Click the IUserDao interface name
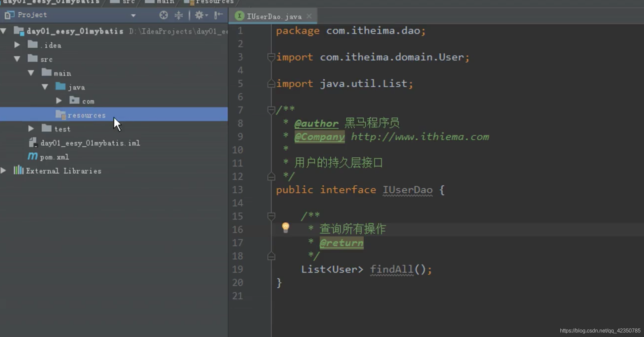Image resolution: width=644 pixels, height=337 pixels. tap(407, 190)
